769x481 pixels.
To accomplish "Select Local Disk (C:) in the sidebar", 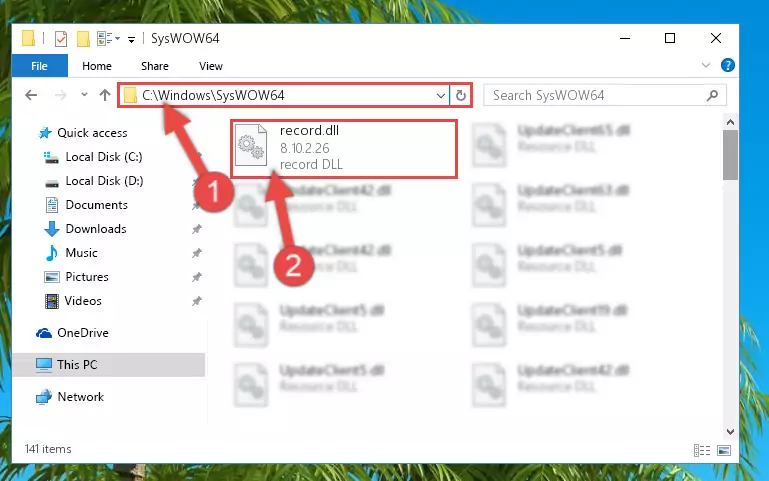I will [104, 157].
